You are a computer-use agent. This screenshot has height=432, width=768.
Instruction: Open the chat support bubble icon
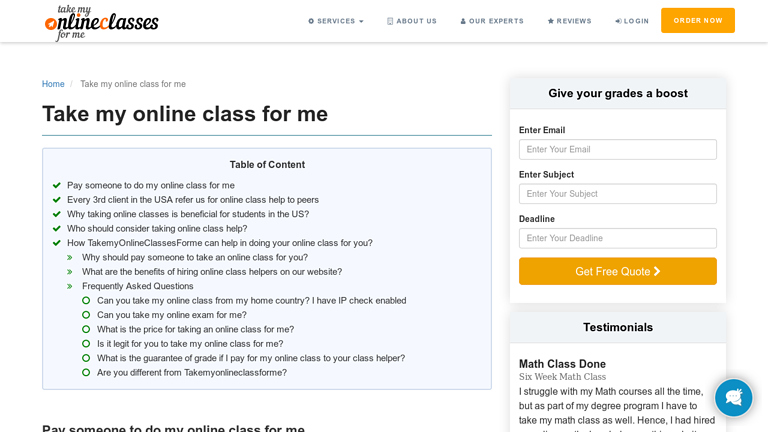(x=733, y=397)
